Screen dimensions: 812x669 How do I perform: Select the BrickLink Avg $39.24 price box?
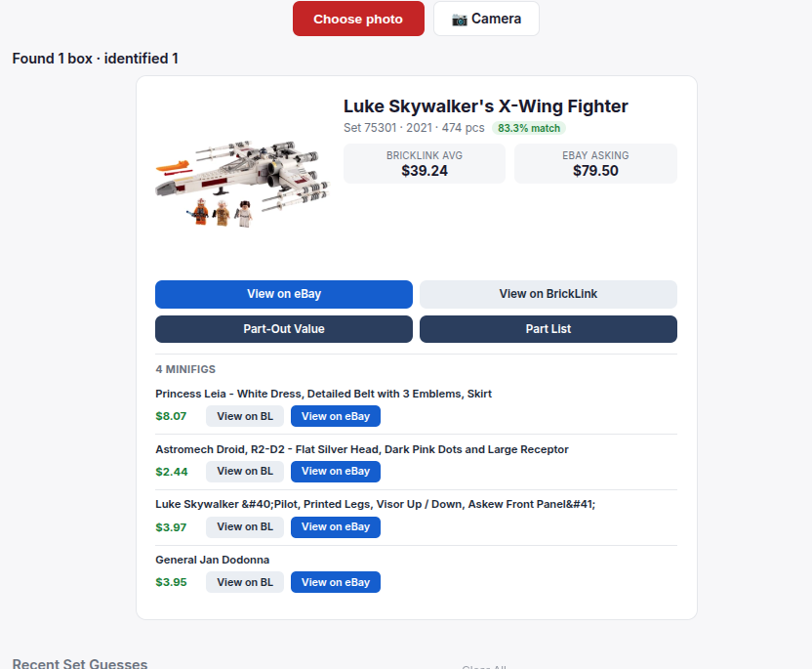point(425,163)
